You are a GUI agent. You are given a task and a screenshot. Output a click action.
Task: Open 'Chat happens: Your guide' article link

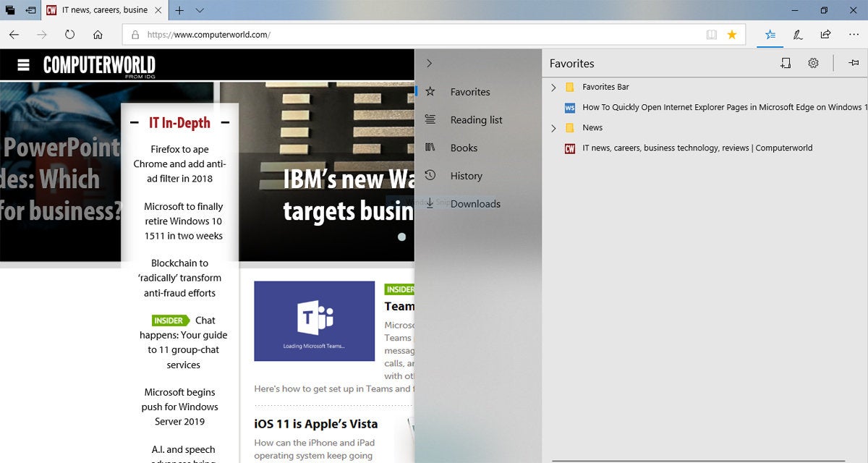click(183, 342)
